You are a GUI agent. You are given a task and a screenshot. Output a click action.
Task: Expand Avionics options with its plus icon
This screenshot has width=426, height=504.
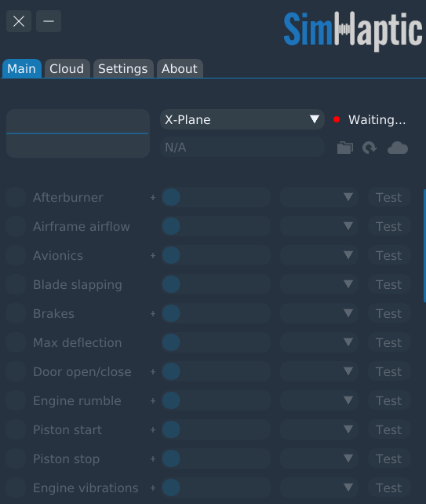point(153,256)
